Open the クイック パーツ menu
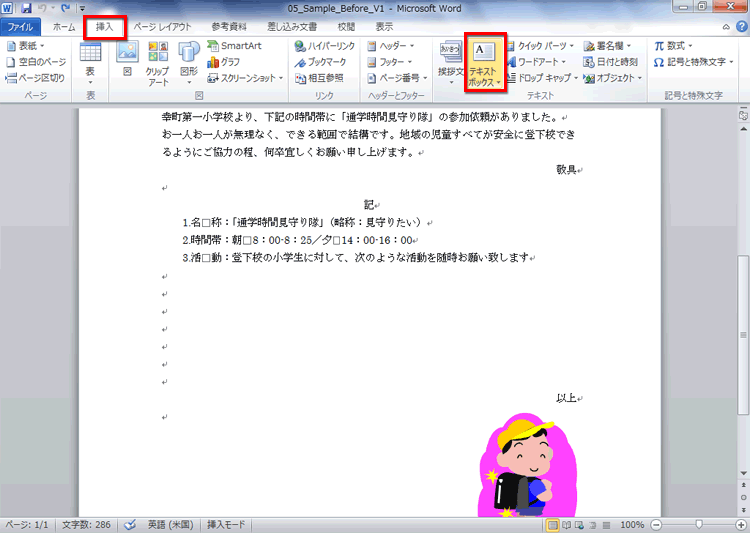This screenshot has height=533, width=750. coord(540,46)
